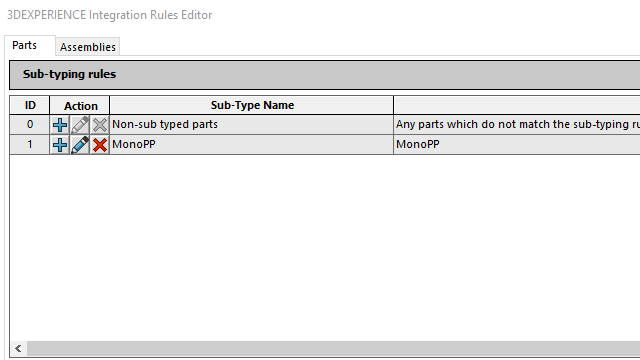
Task: Click the greyed pencil icon in row 0
Action: pos(80,124)
